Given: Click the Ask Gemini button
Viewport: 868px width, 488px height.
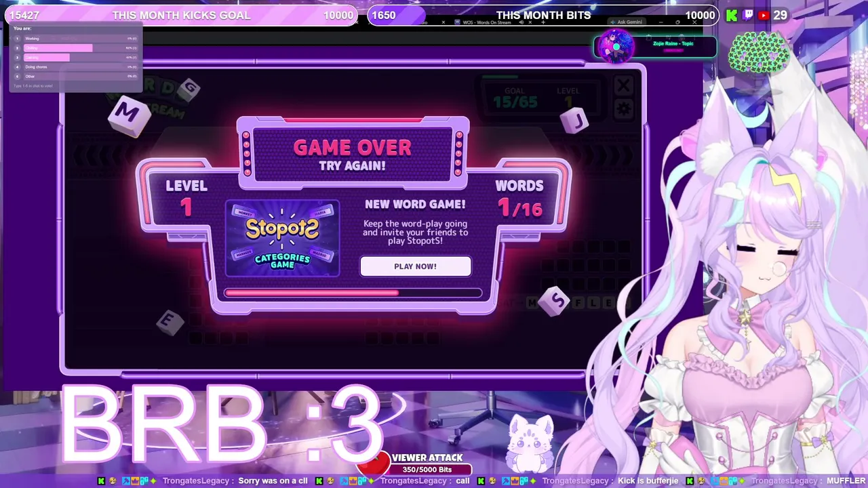Looking at the screenshot, I should pos(626,22).
